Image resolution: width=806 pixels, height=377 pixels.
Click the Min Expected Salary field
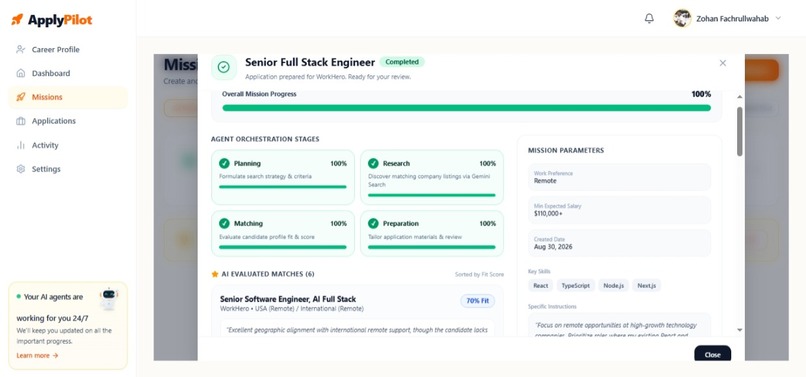tap(619, 210)
